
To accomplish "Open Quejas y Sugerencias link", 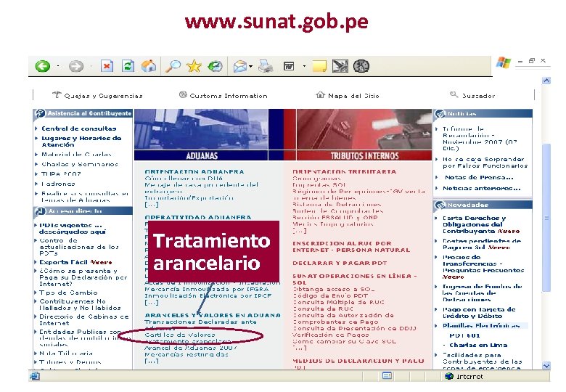I will pos(103,96).
